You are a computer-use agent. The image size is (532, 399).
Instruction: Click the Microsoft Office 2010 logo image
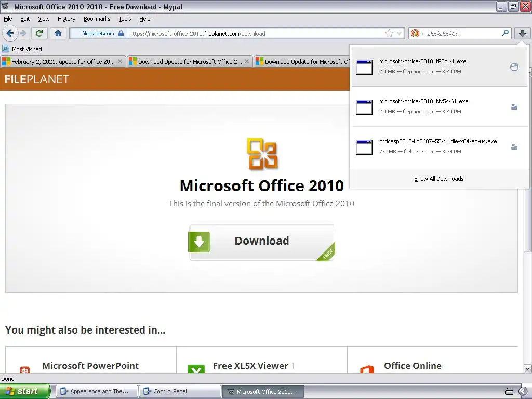click(x=262, y=154)
